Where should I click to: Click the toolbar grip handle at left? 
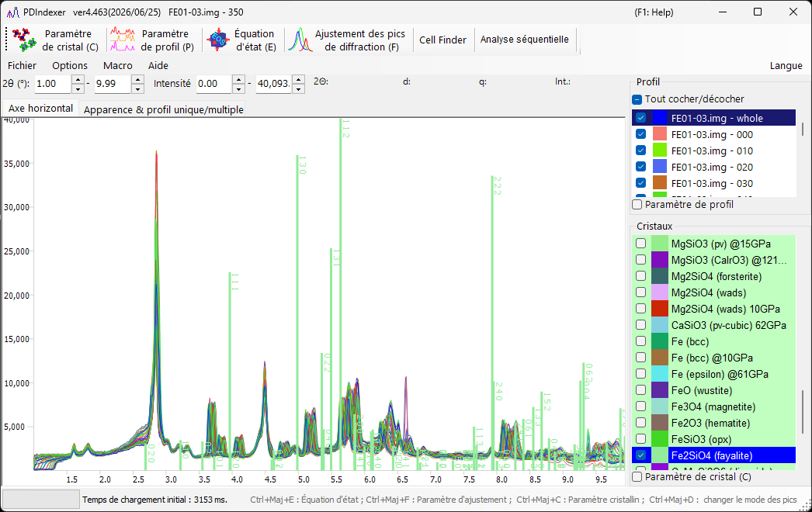pos(6,40)
